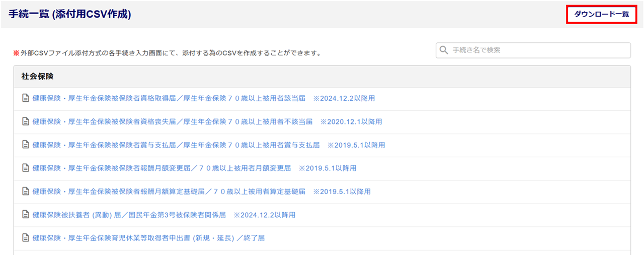Choose 被保険者報酬月額算定基礎届 procedure link
Image resolution: width=644 pixels, height=255 pixels.
point(201,192)
